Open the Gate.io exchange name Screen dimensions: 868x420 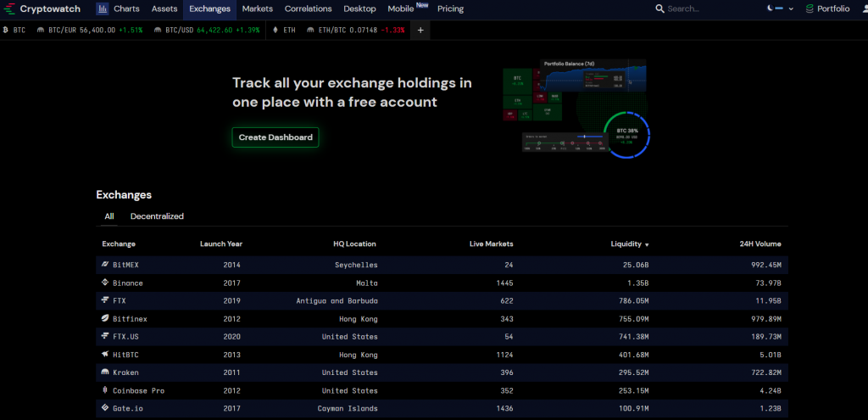[128, 408]
